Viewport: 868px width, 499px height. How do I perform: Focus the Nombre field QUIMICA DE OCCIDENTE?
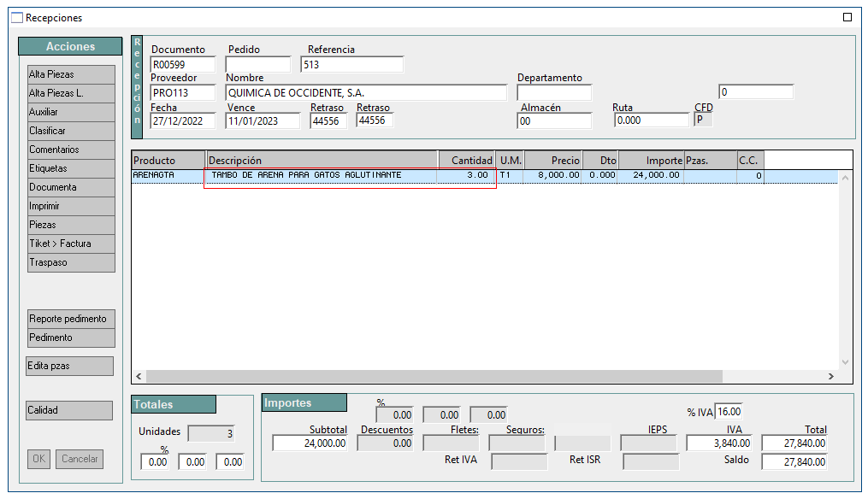[x=366, y=93]
